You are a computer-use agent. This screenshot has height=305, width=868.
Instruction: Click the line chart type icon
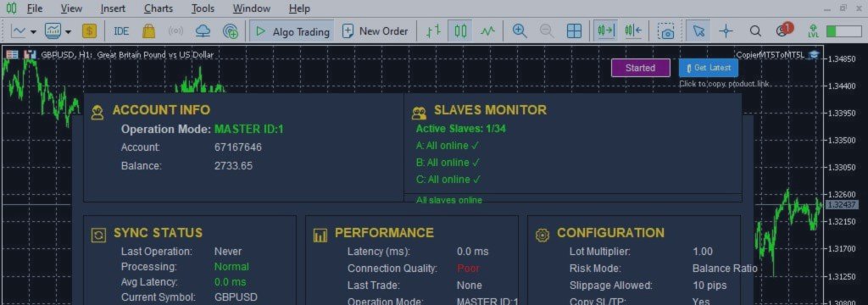coord(19,31)
